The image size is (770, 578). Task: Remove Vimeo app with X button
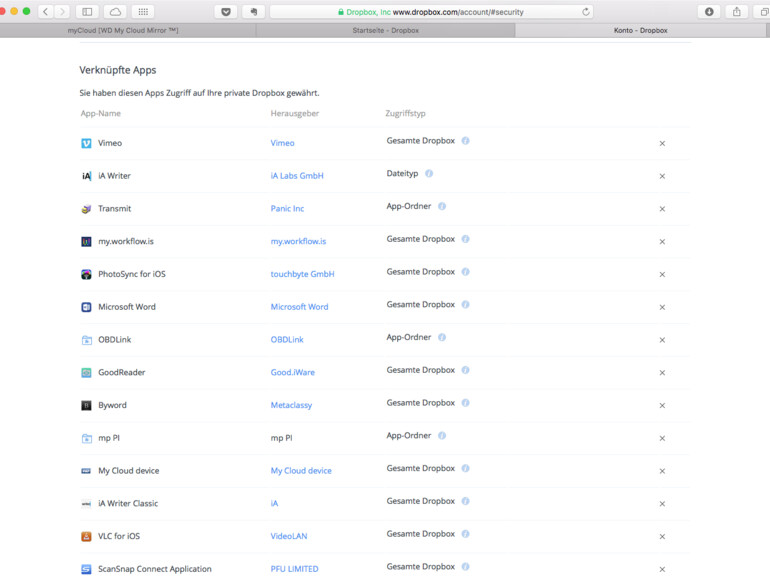pos(662,143)
